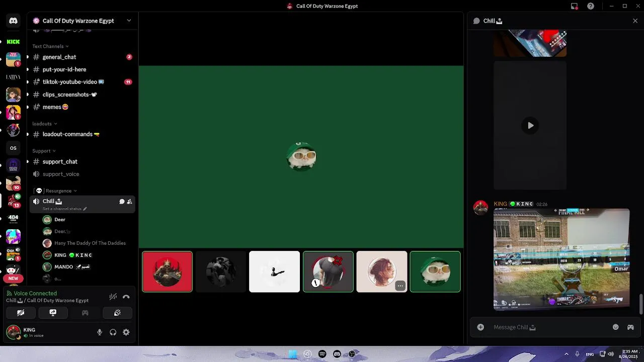The image size is (644, 362).
Task: Disconnect from voice with hang-up icon
Action: (x=126, y=297)
